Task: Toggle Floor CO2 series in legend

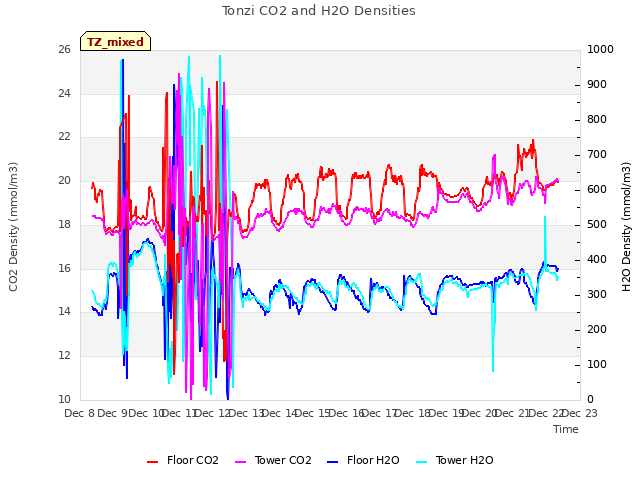Action: click(x=183, y=460)
